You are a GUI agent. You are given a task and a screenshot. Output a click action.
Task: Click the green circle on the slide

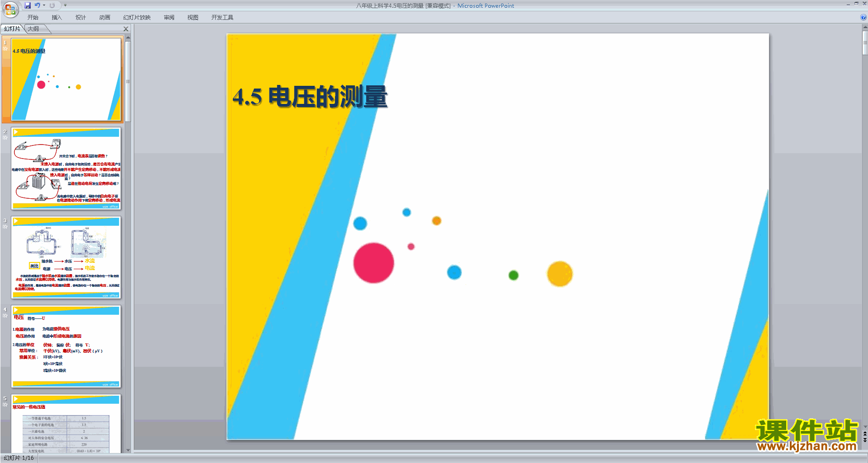513,275
